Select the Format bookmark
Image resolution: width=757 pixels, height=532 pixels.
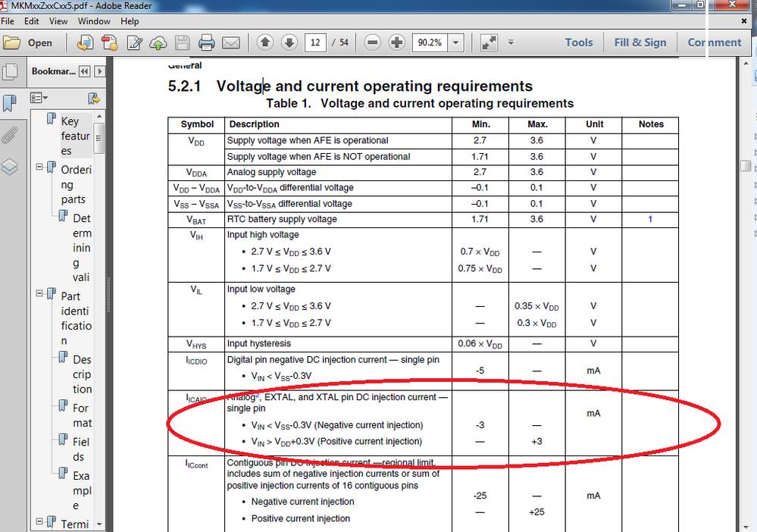click(82, 415)
